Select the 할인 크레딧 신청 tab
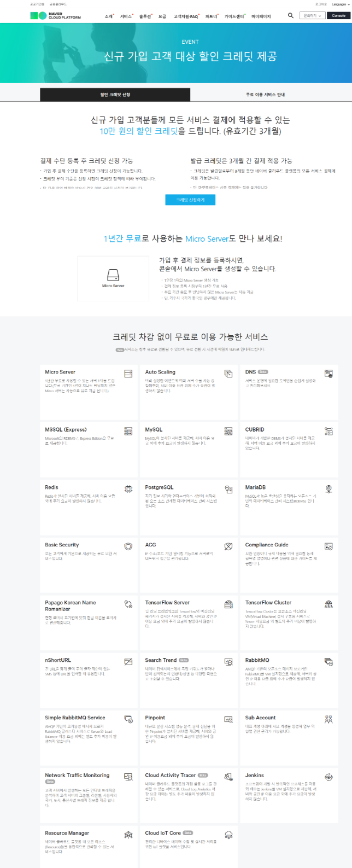Screen dimensions: 352x868 [x=115, y=95]
